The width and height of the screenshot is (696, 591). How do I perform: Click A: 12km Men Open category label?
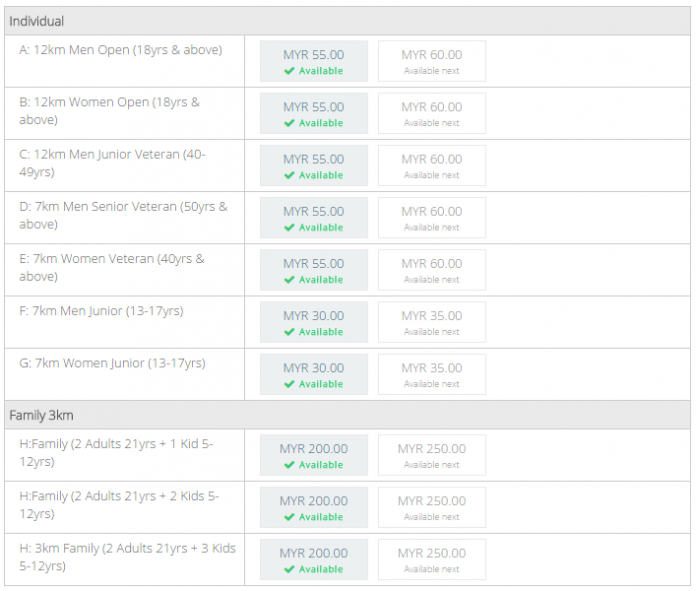coord(120,50)
